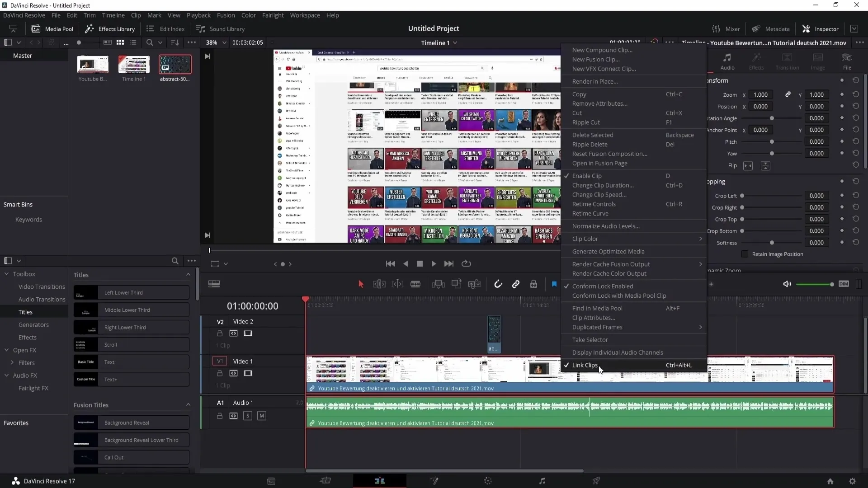Screen dimensions: 868x488
Task: Choose Change Clip Speed menu entry
Action: tap(633, 195)
